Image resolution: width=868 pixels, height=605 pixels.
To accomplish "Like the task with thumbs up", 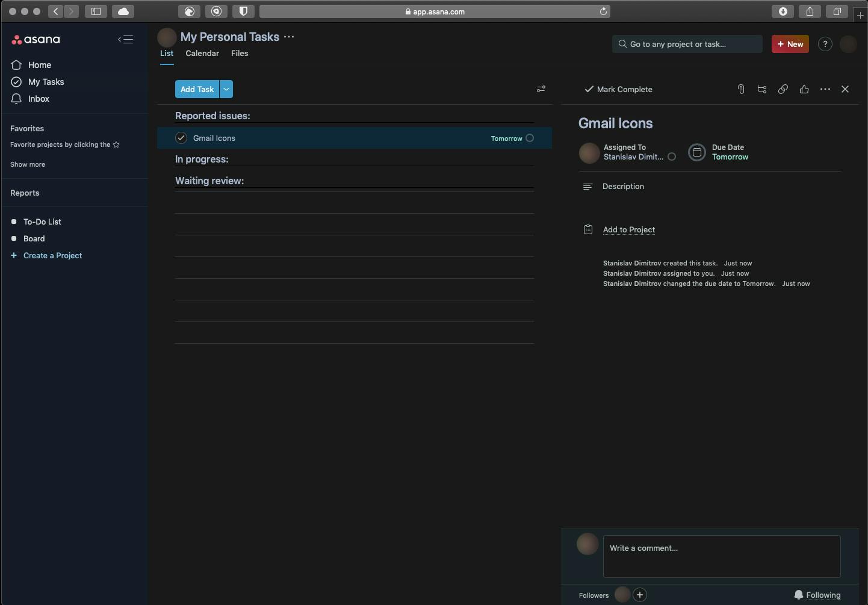I will coord(804,89).
